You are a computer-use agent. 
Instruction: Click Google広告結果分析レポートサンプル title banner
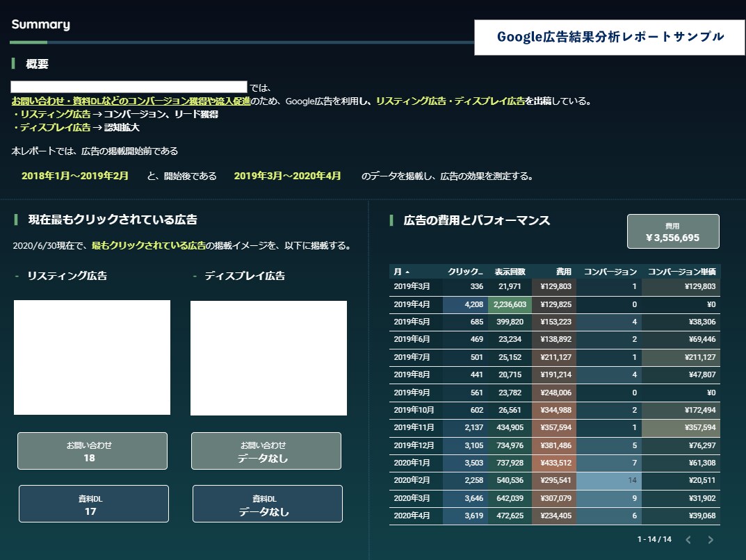610,37
